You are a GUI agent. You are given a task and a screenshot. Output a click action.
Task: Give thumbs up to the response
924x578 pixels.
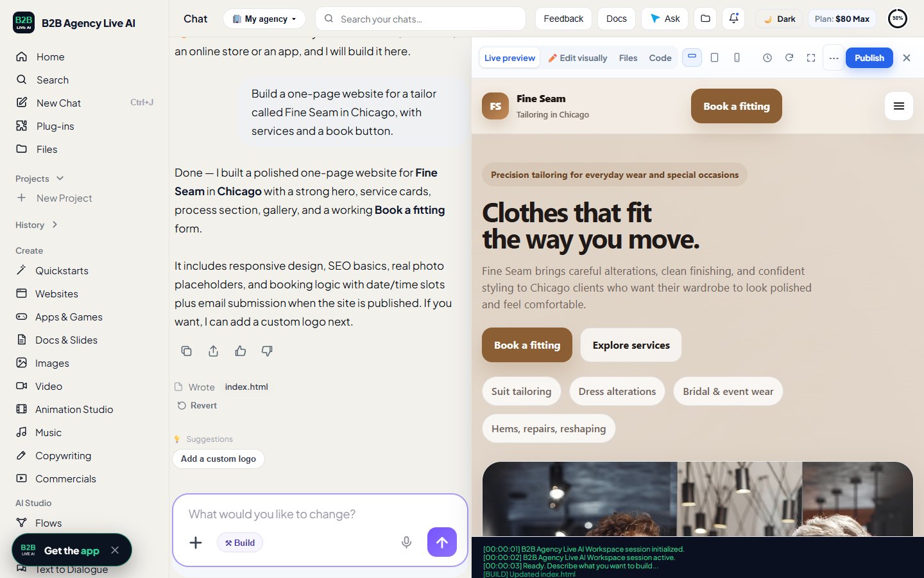240,351
